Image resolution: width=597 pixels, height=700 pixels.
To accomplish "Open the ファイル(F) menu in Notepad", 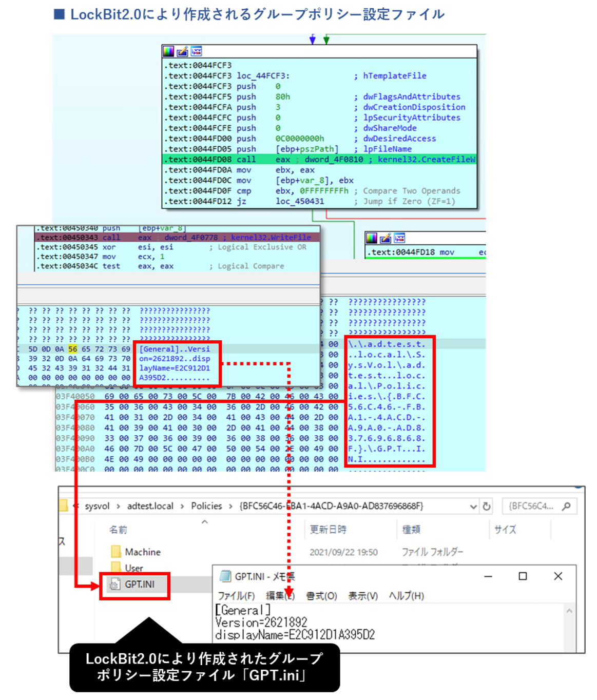I will coord(236,596).
